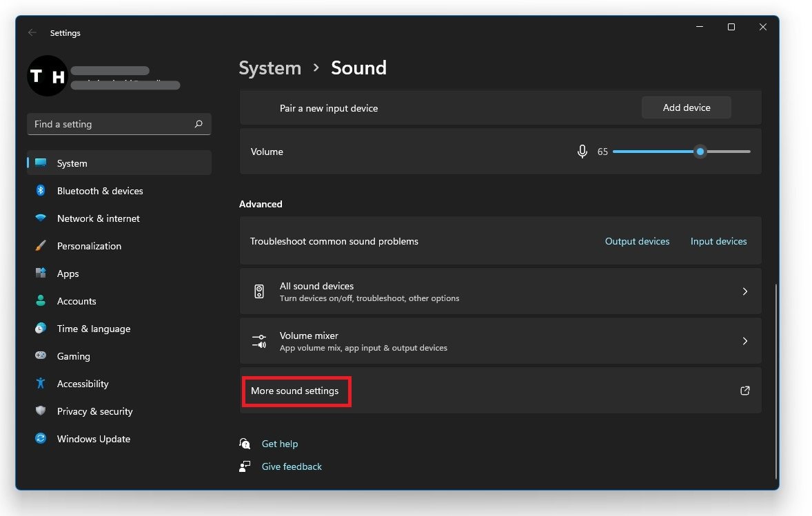Viewport: 812px width, 516px height.
Task: Click the external link icon for More sound settings
Action: [x=744, y=391]
